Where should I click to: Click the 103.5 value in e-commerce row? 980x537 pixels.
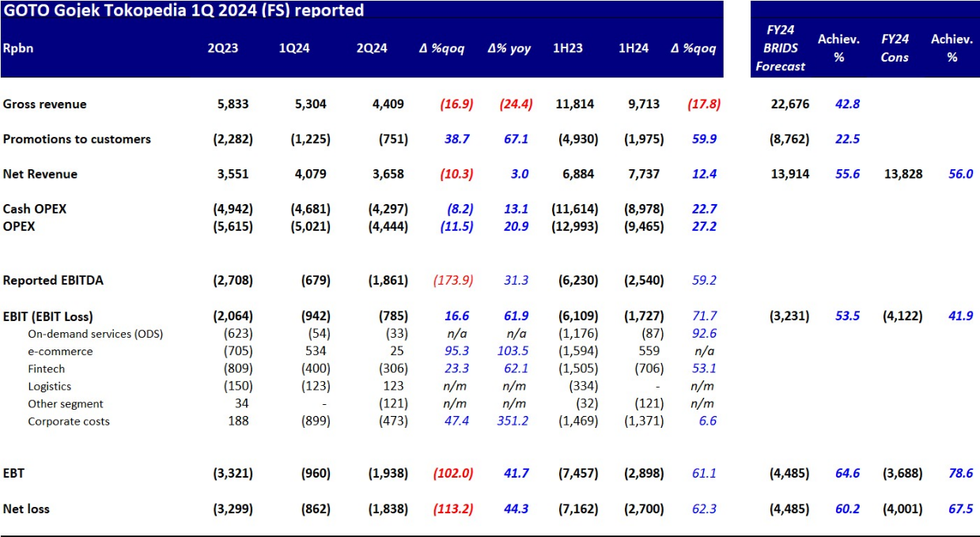515,351
